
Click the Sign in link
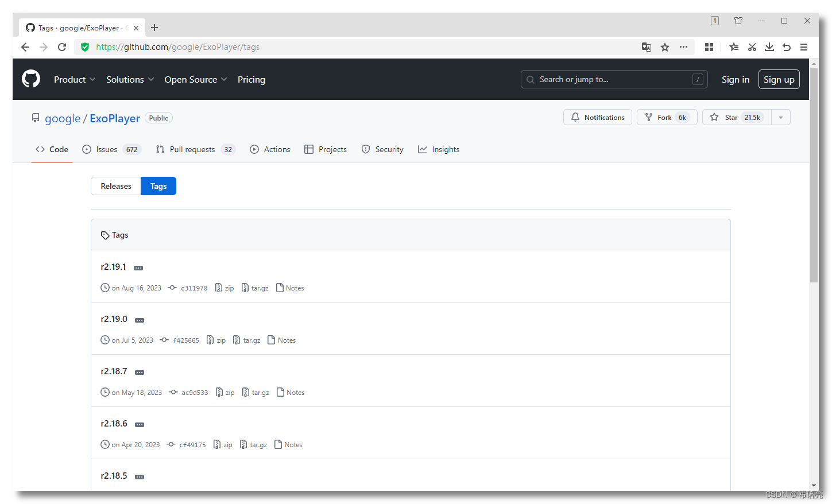tap(736, 79)
